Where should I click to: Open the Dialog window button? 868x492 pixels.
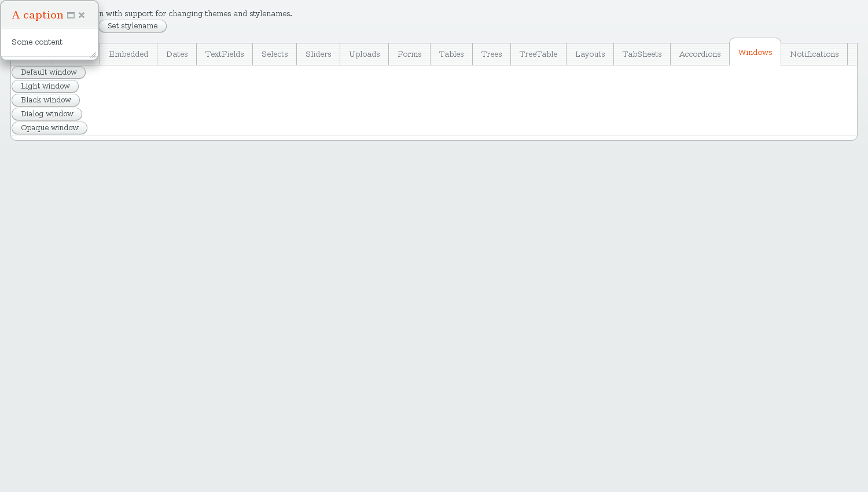pos(47,114)
